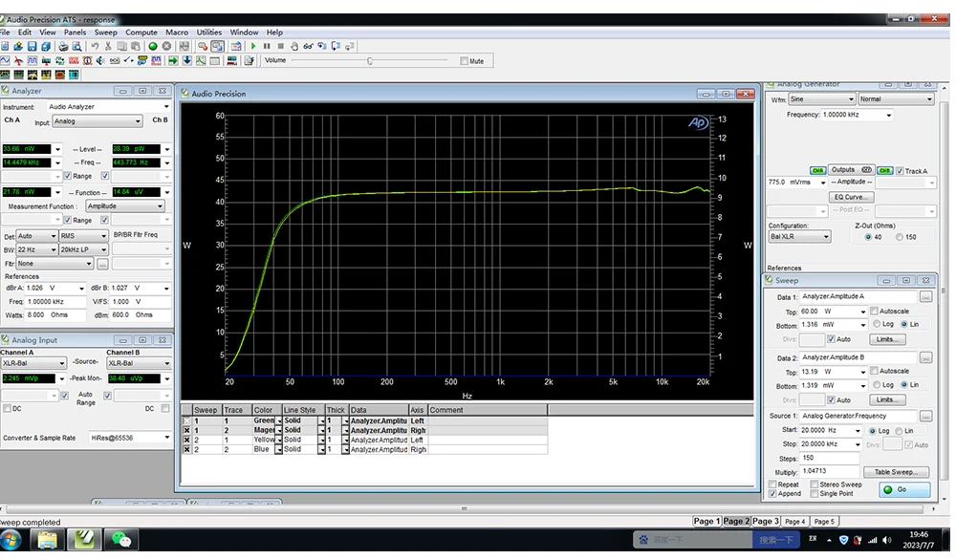Switch to Page 1 tab
The width and height of the screenshot is (956, 560).
pyautogui.click(x=706, y=522)
